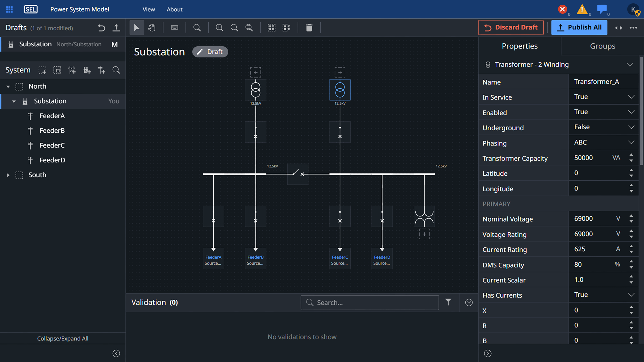Screen dimensions: 644x362
Task: Open the View menu
Action: click(x=149, y=9)
